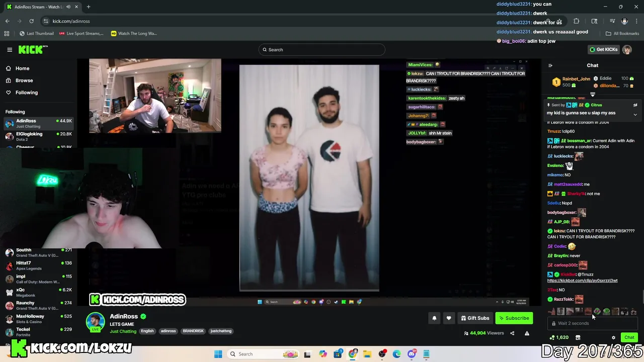Open the Just Chatting category link
This screenshot has height=362, width=644.
click(123, 331)
